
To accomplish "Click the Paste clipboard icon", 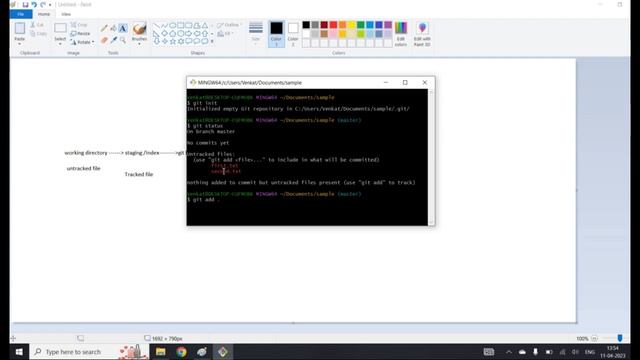I will (20, 28).
